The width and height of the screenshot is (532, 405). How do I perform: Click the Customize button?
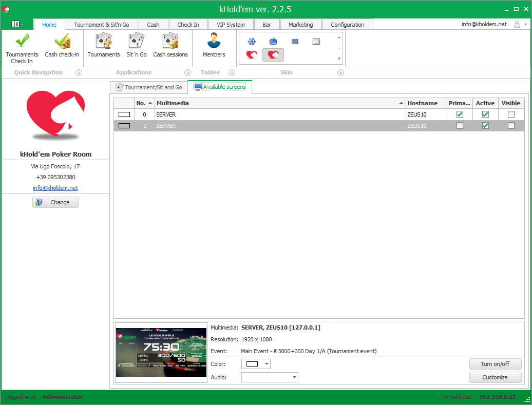click(495, 377)
